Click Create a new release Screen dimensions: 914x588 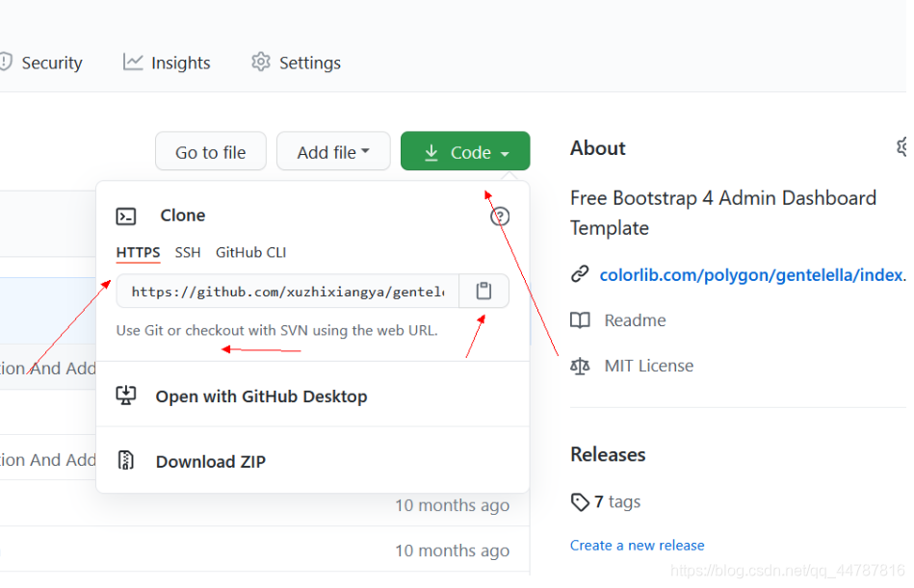(638, 546)
